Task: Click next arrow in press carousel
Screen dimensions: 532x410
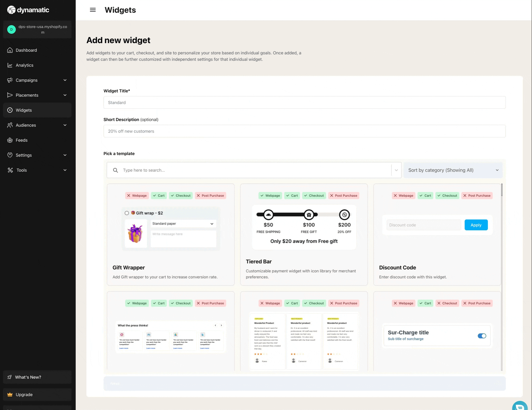Action: [221, 325]
